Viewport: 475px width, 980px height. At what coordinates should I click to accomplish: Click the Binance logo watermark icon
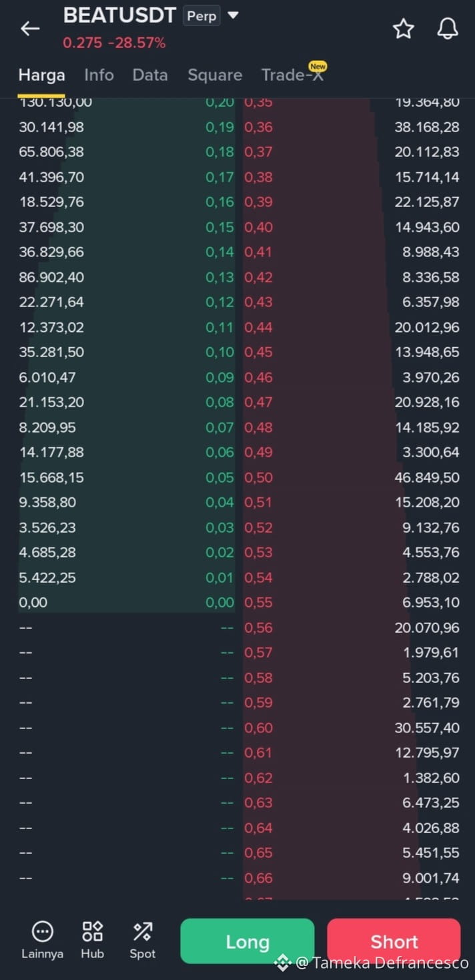[282, 962]
